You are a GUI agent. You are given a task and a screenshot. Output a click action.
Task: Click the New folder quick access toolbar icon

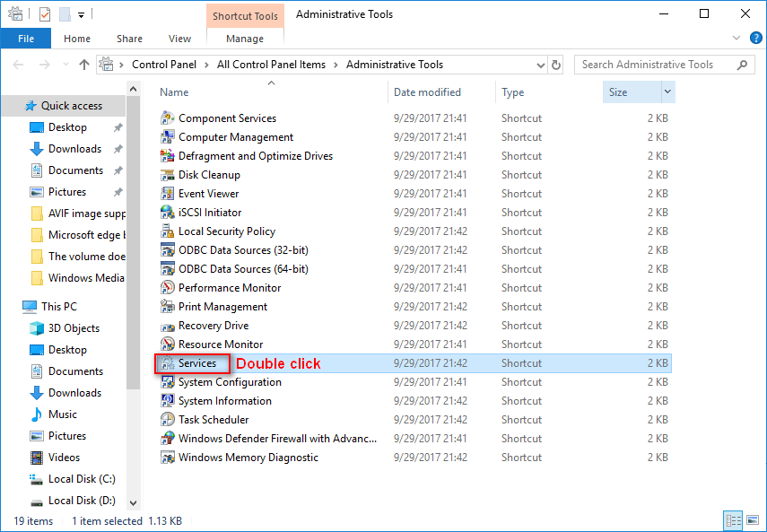click(65, 14)
